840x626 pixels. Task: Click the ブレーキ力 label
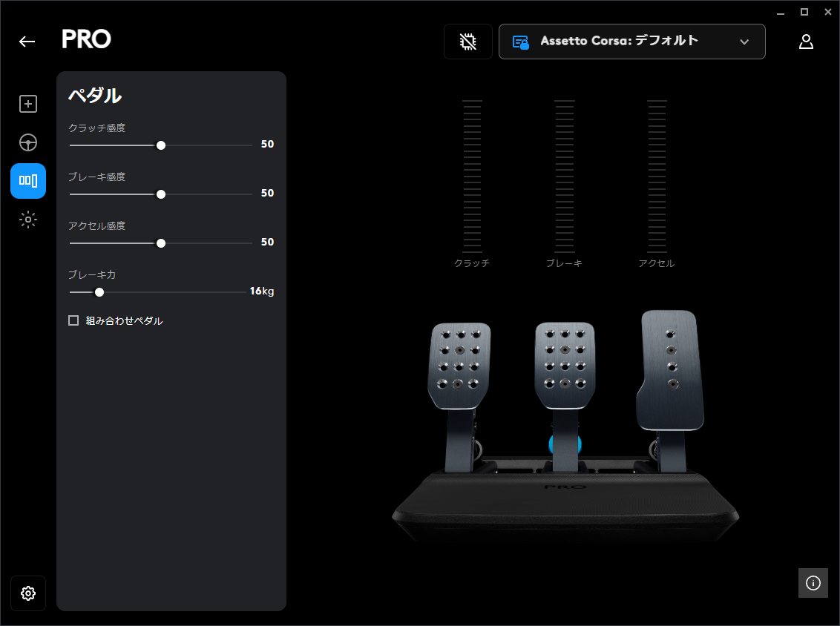point(91,274)
